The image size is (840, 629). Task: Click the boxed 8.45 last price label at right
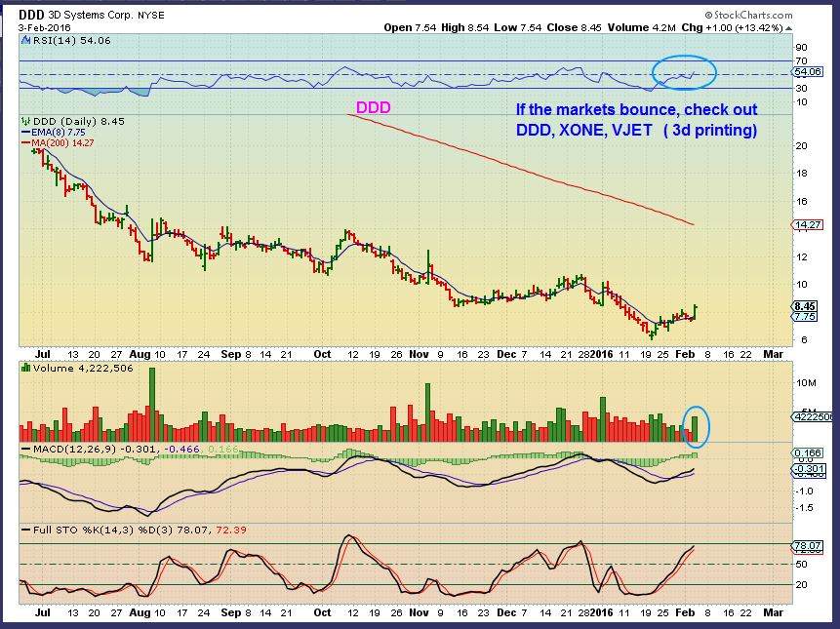(x=805, y=307)
